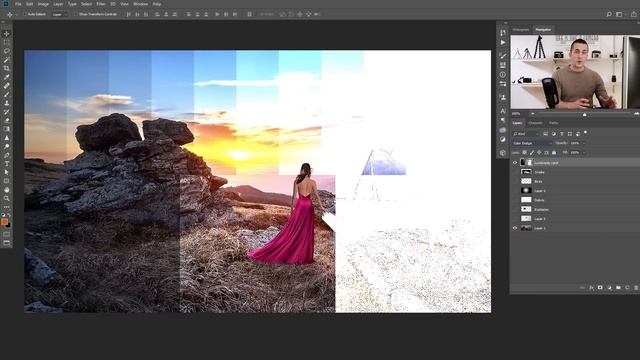
Task: Select the Zoom tool
Action: coord(7,198)
